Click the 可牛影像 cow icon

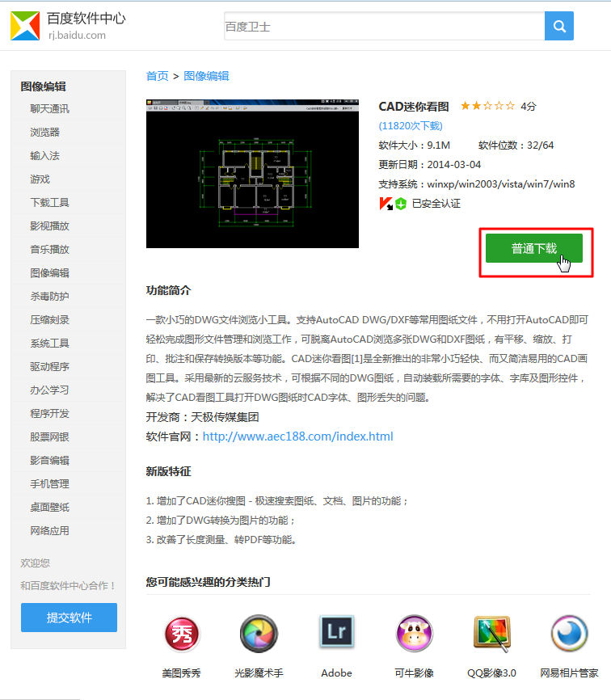[414, 634]
